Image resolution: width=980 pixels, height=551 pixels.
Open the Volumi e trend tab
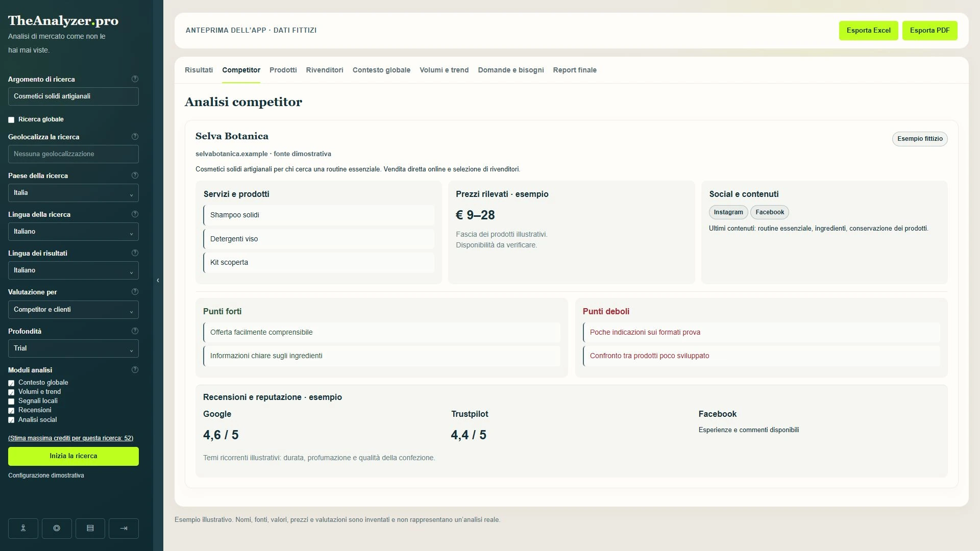444,70
